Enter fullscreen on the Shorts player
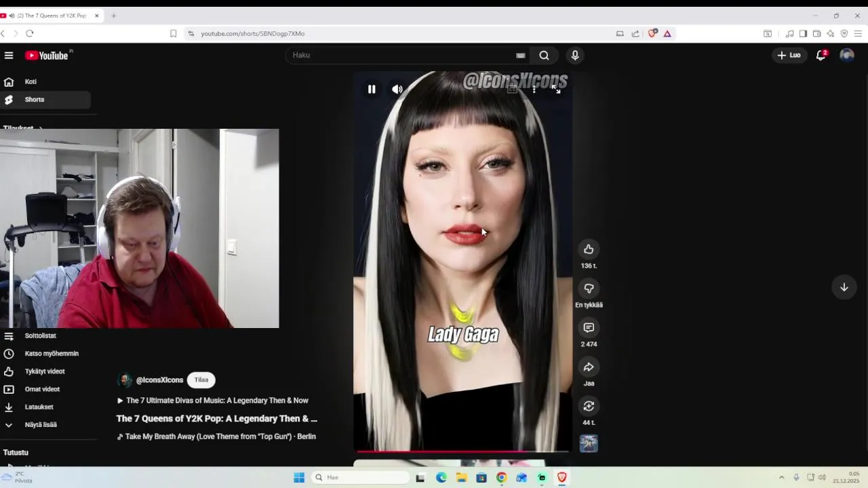This screenshot has height=488, width=868. 556,89
